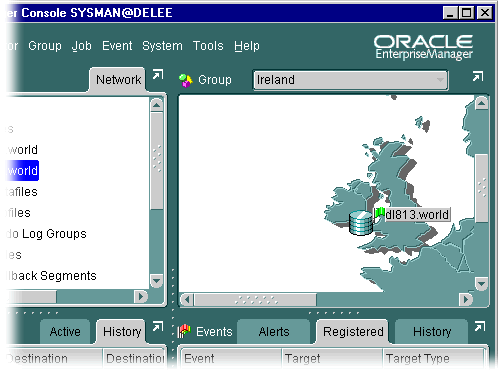Click the map scroll up arrow
This screenshot has width=498, height=375.
pyautogui.click(x=481, y=103)
